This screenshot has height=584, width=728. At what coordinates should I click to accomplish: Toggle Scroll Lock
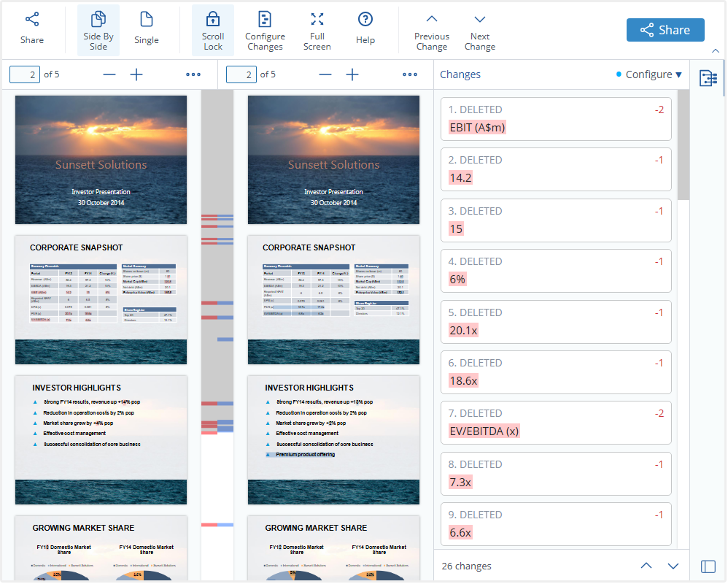coord(213,31)
